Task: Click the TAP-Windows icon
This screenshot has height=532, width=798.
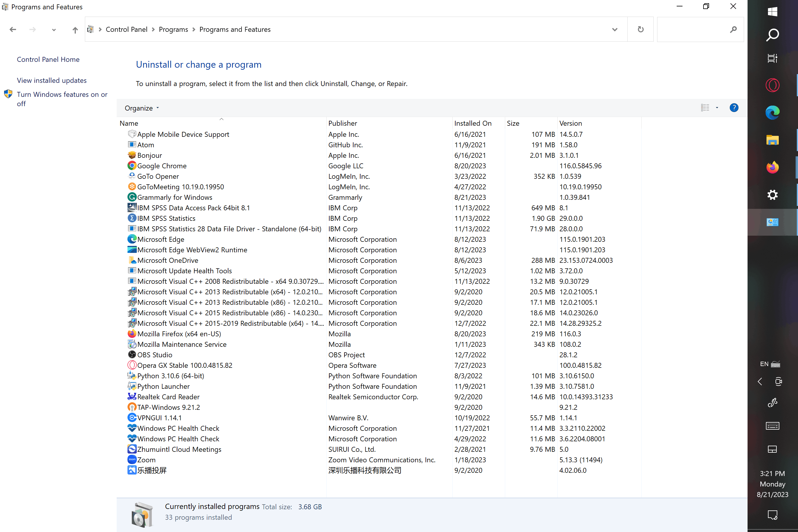Action: coord(132,407)
